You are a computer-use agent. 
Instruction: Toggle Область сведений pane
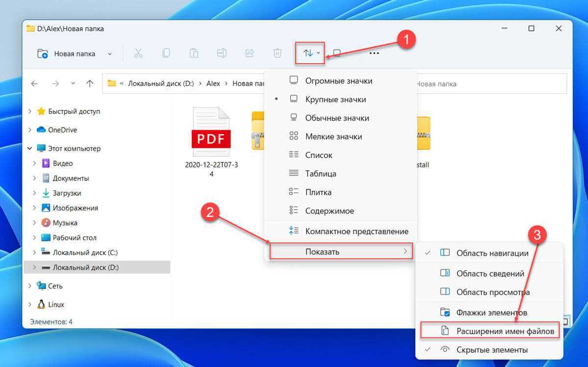click(490, 273)
